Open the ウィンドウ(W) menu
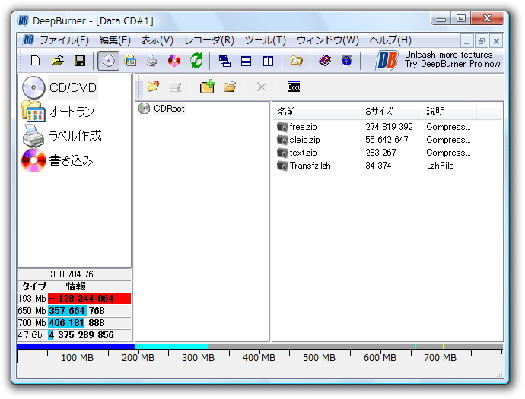525x399 pixels. (x=327, y=41)
